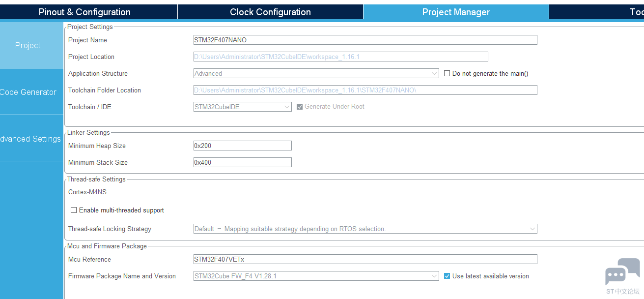
Task: Click the Toolchain Folder Location label
Action: (x=105, y=90)
